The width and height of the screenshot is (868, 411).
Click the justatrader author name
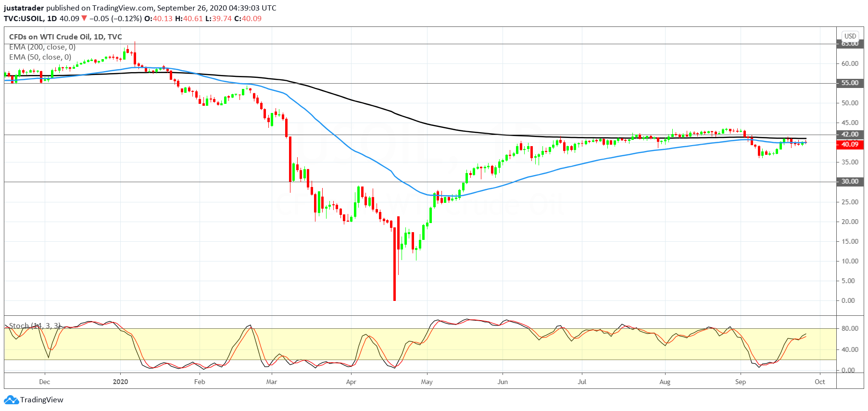point(24,8)
